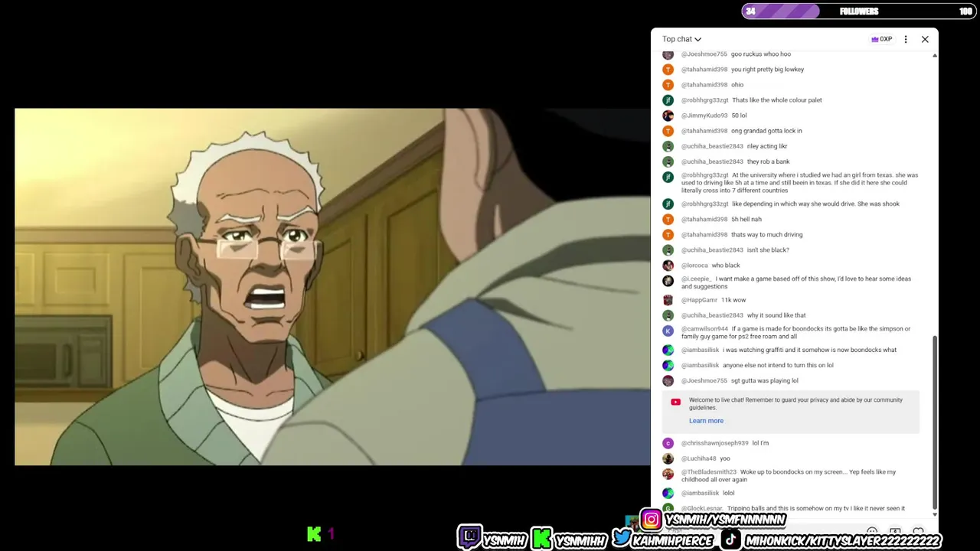Click robhhgrg33zgt avatar beside 'whole colour palet'
The image size is (980, 551).
tap(668, 100)
